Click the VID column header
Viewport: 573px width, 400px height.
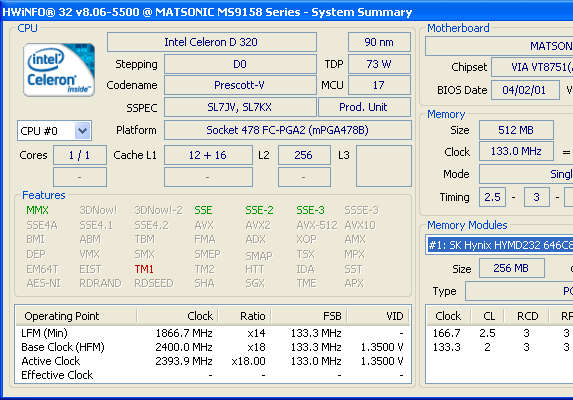click(379, 316)
